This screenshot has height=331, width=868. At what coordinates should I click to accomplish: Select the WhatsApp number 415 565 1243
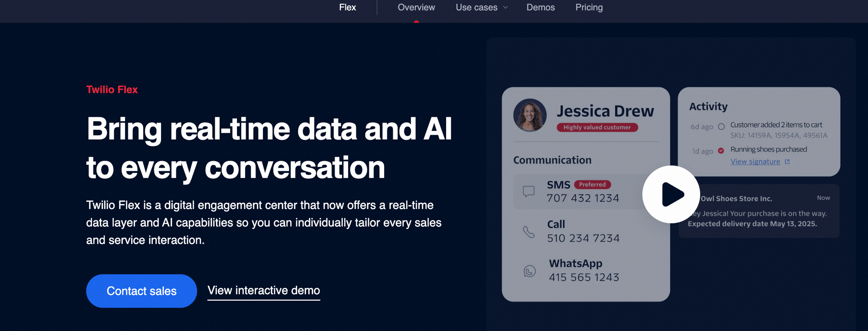tap(584, 277)
